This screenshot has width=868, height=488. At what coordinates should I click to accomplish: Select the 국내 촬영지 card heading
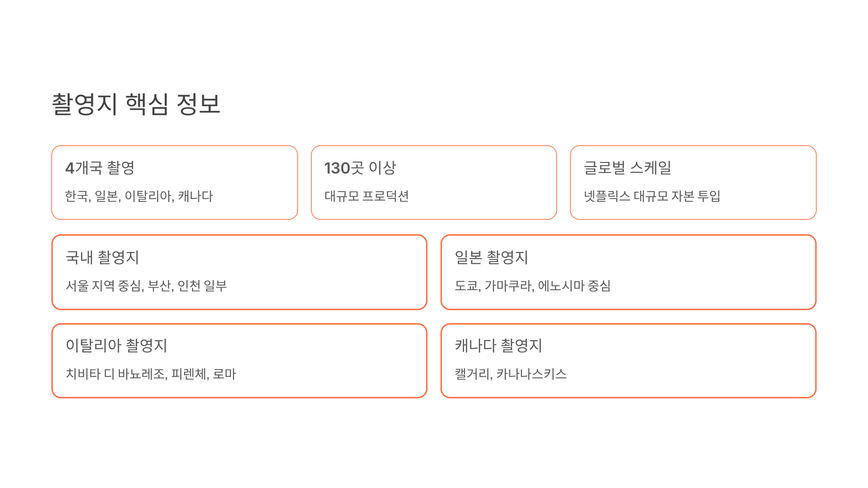[102, 257]
